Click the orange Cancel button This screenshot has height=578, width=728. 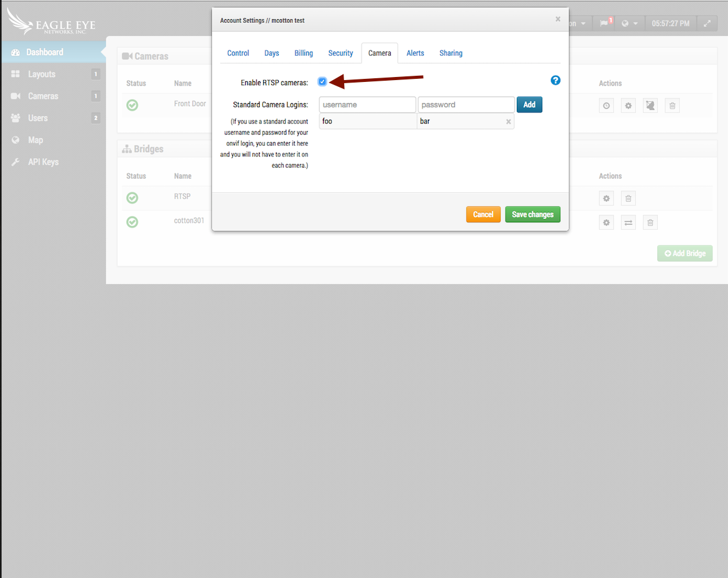pos(483,214)
